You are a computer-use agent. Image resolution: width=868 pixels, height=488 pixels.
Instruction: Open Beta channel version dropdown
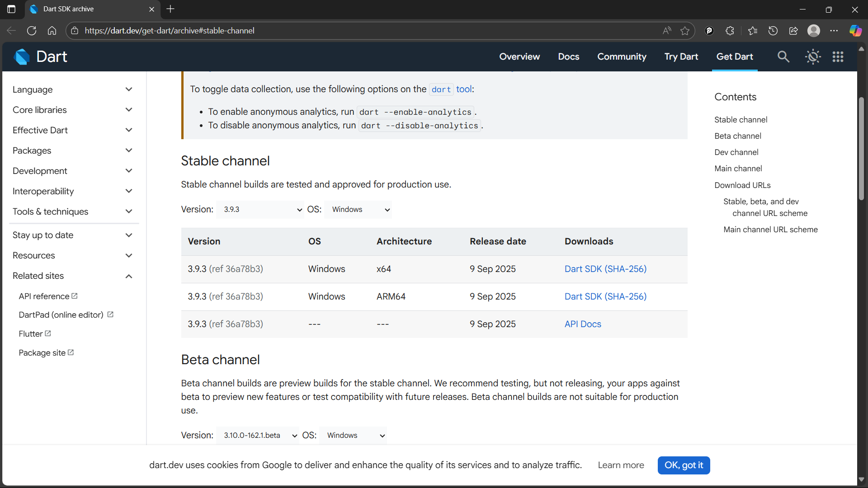(x=258, y=436)
